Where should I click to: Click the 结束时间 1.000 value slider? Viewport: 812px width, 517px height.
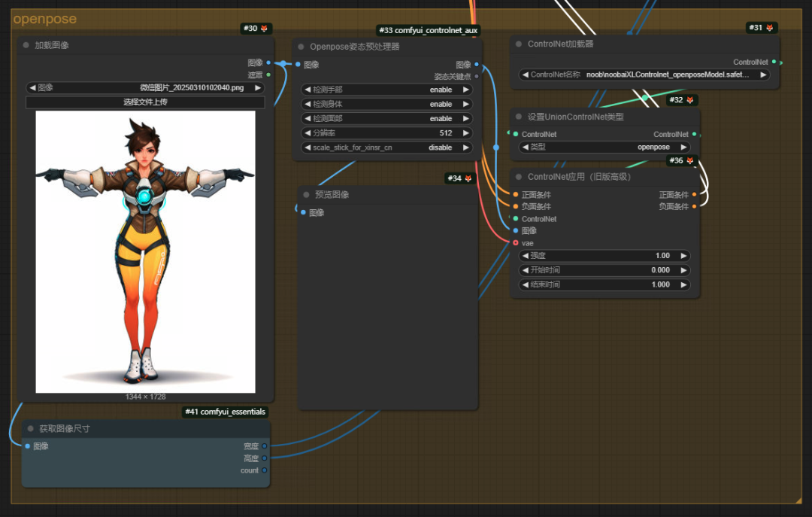pyautogui.click(x=604, y=284)
